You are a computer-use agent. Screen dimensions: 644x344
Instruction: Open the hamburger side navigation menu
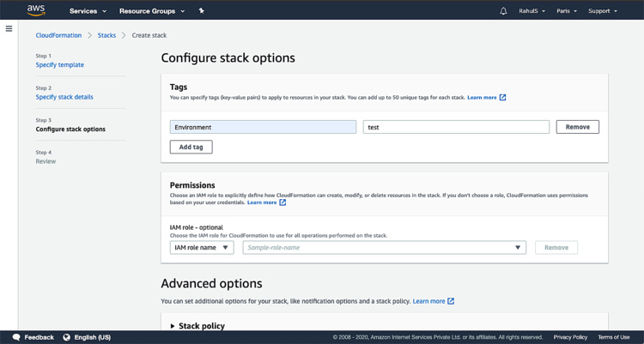9,28
